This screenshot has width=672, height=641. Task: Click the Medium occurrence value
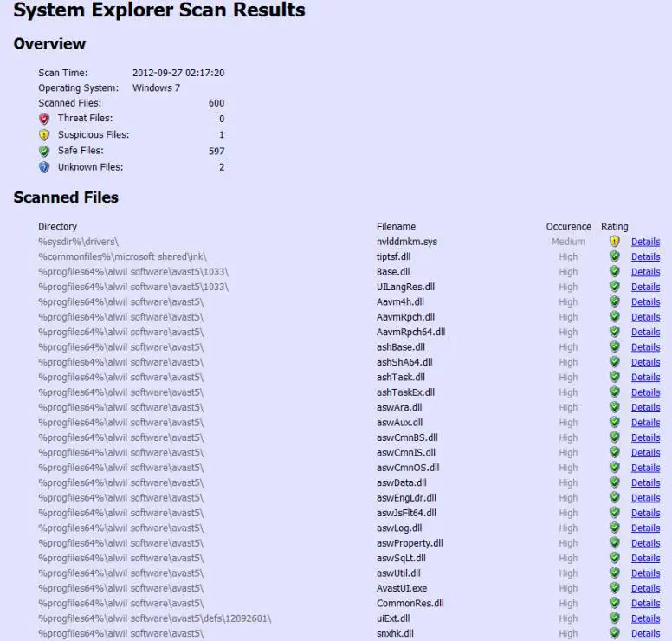pyautogui.click(x=568, y=242)
